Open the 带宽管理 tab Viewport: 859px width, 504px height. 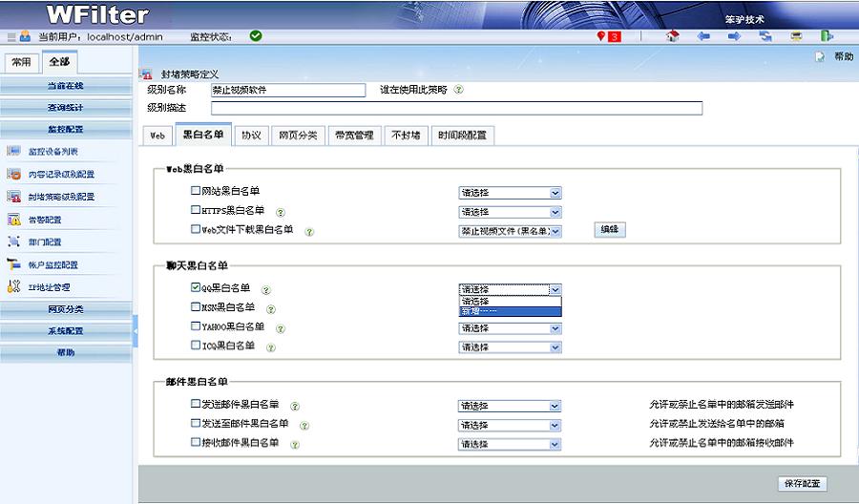(354, 136)
